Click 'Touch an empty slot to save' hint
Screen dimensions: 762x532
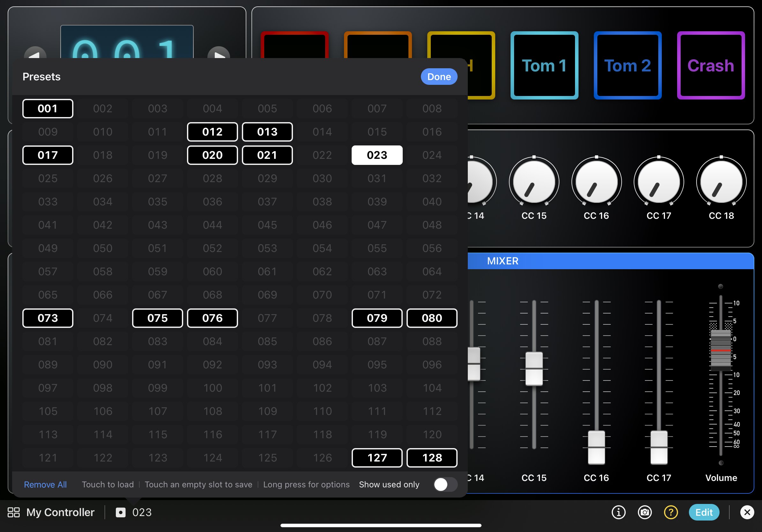tap(198, 484)
